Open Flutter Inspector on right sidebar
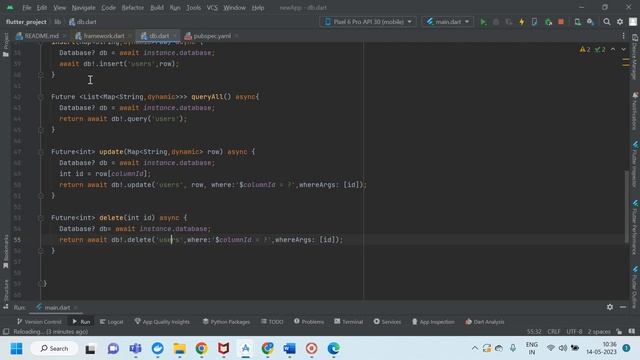Viewport: 640px width, 360px height. tap(635, 165)
